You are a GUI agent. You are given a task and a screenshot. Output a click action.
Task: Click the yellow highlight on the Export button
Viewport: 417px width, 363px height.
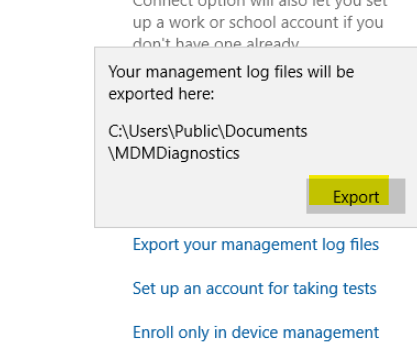(349, 190)
